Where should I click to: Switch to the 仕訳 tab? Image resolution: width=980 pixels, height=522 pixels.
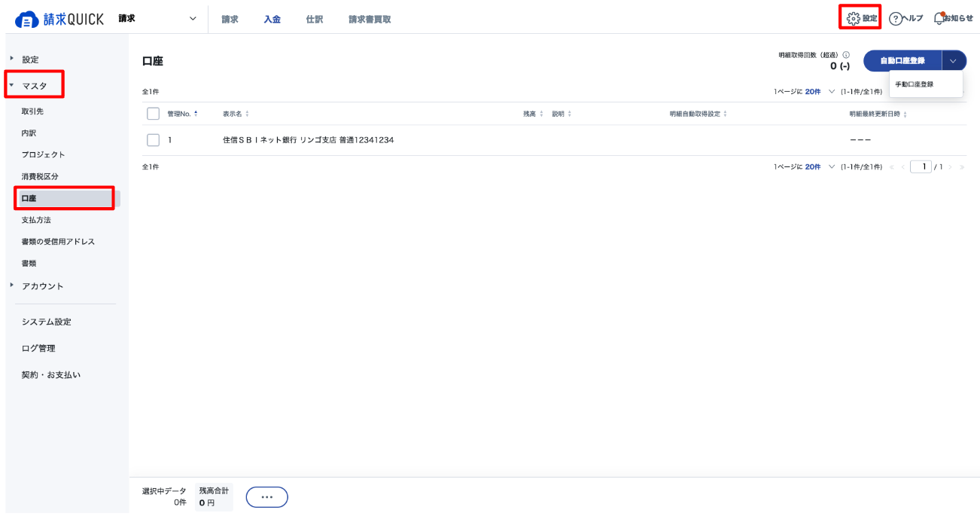click(315, 20)
